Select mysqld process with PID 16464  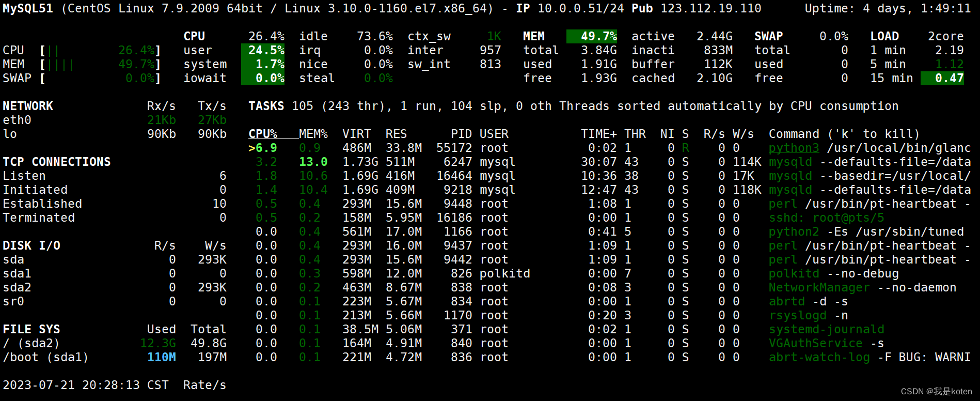tap(609, 176)
